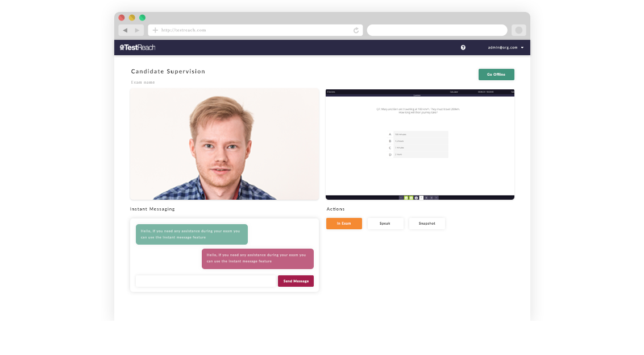The image size is (644, 355).
Task: Click the TestReach logo
Action: [x=137, y=48]
